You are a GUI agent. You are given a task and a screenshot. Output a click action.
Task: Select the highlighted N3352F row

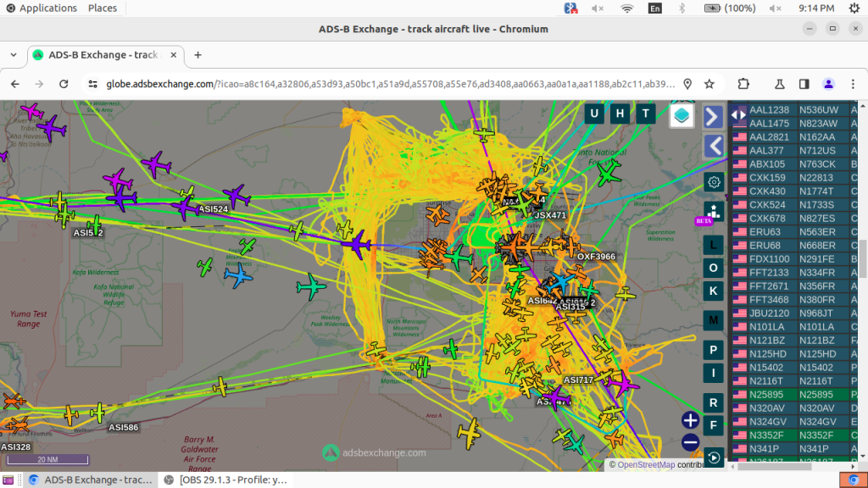(x=793, y=435)
